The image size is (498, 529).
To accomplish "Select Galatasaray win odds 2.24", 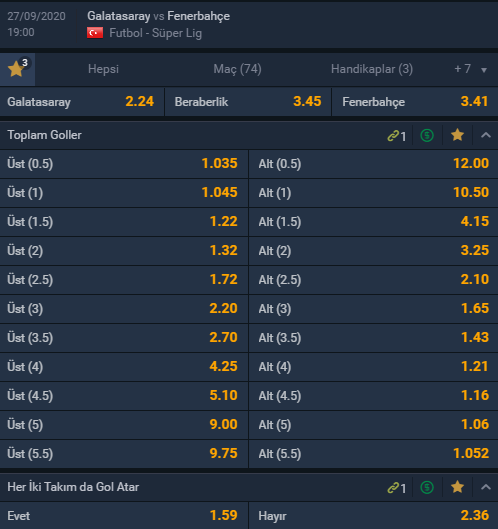I will click(x=82, y=102).
